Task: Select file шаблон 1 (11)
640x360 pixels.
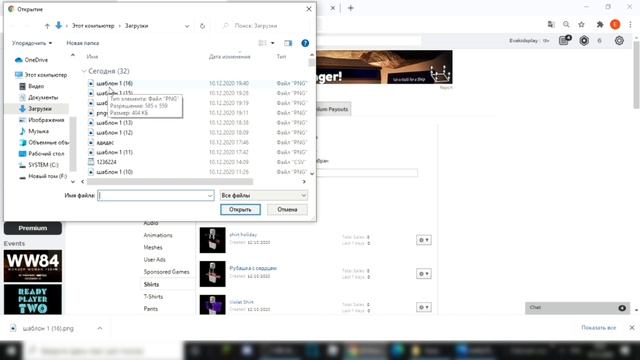Action: pyautogui.click(x=114, y=152)
